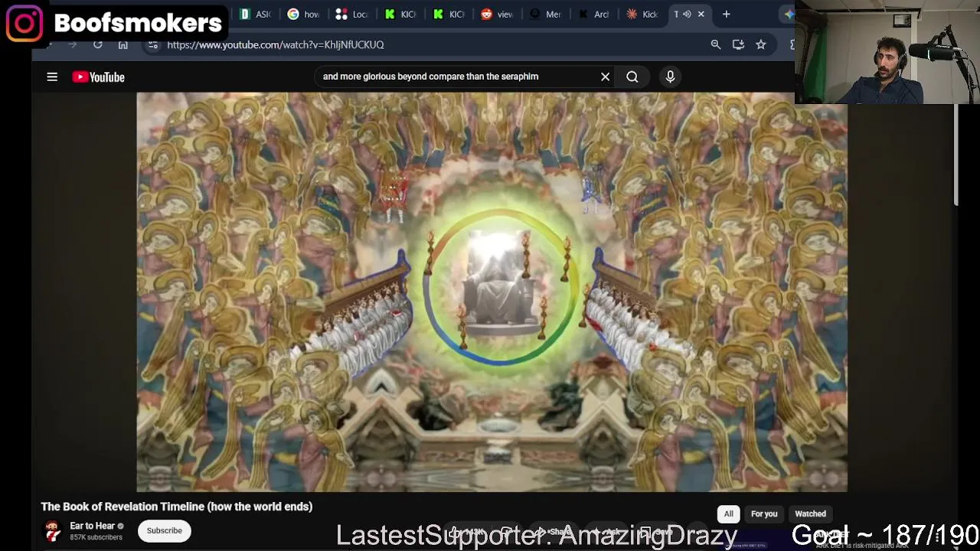Screen dimensions: 980x551
Task: Start voice search with the microphone
Action: click(670, 77)
